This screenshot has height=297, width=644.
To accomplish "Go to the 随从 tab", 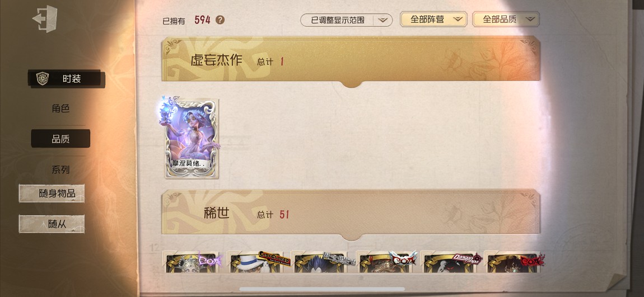I will [52, 224].
